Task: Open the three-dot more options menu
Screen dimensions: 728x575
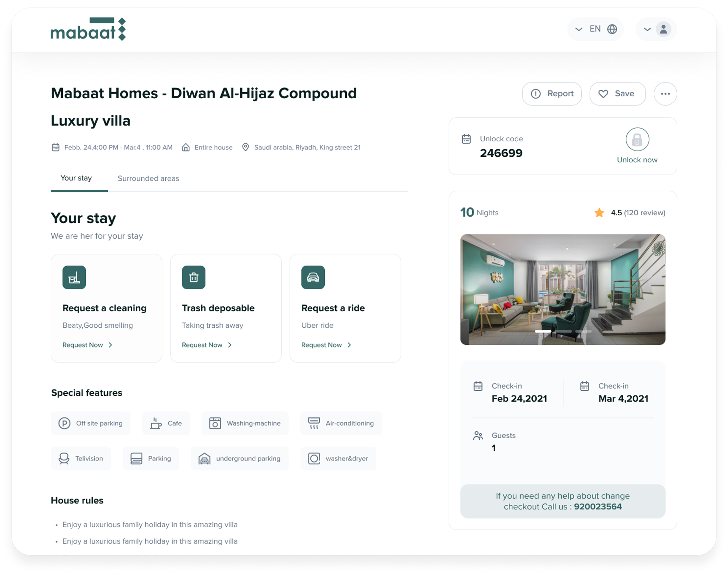Action: pos(665,93)
